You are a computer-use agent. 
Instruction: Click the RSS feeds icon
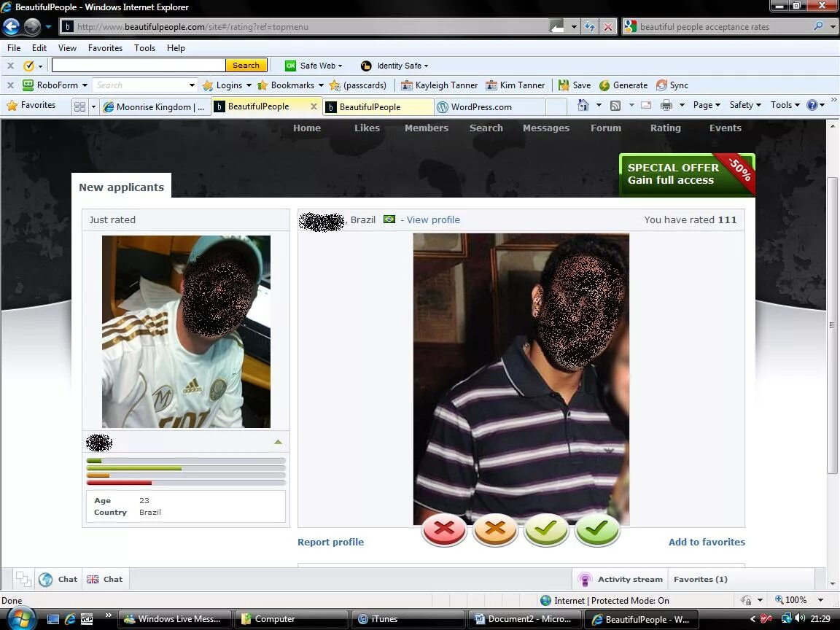(x=615, y=106)
